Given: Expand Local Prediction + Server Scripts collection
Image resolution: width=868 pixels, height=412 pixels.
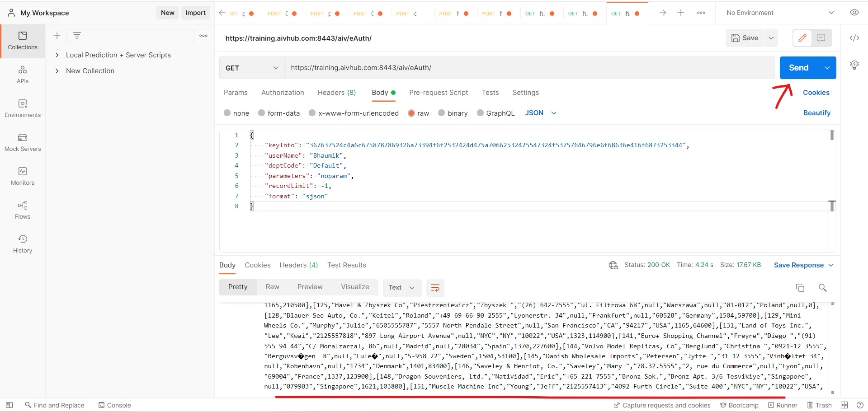Looking at the screenshot, I should [x=57, y=55].
